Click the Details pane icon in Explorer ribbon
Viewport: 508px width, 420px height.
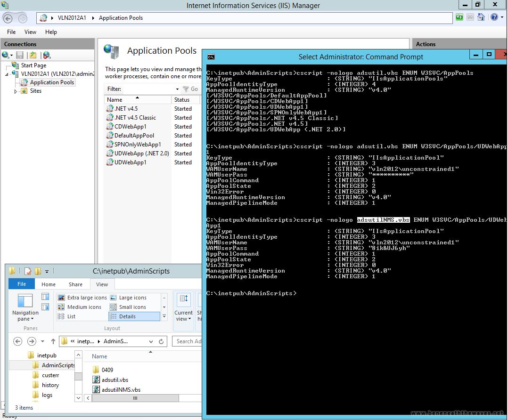click(45, 307)
